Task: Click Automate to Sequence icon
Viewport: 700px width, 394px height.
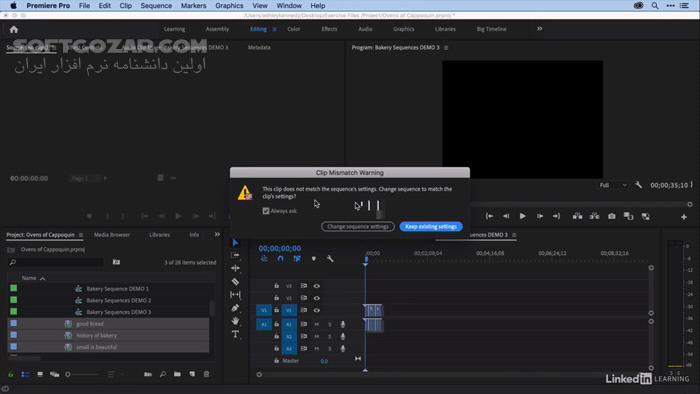Action: click(x=148, y=374)
